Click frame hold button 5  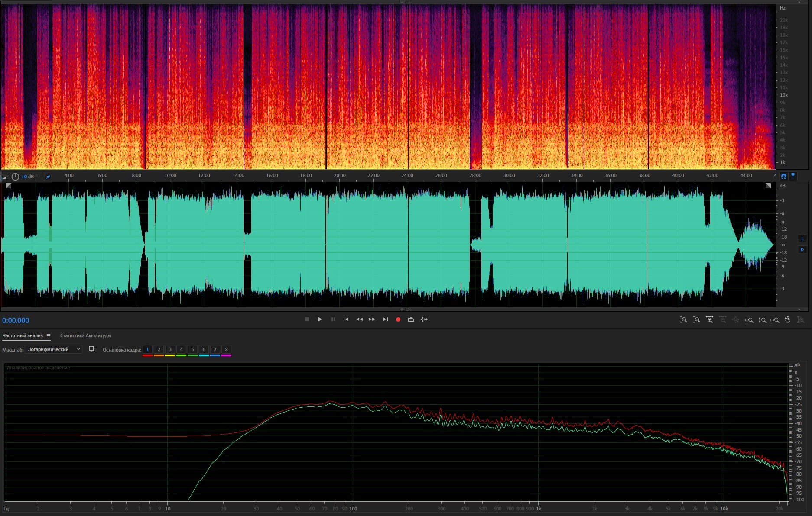tap(192, 349)
